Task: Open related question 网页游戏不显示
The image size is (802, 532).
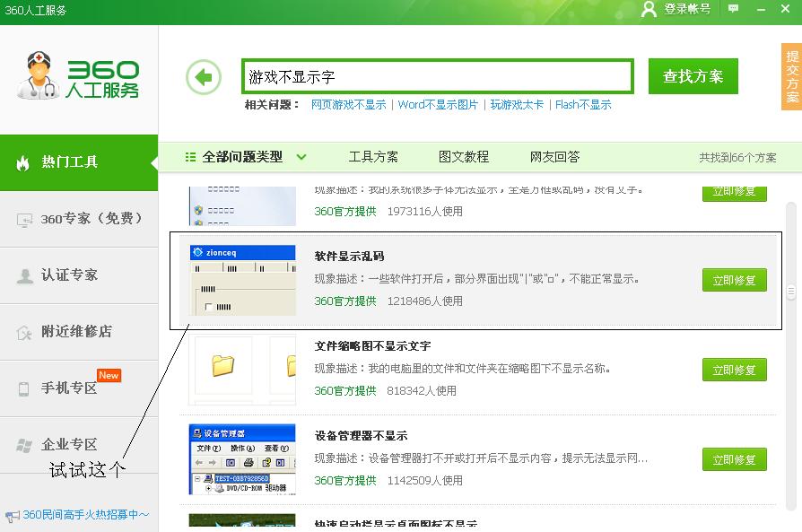Action: [x=349, y=105]
